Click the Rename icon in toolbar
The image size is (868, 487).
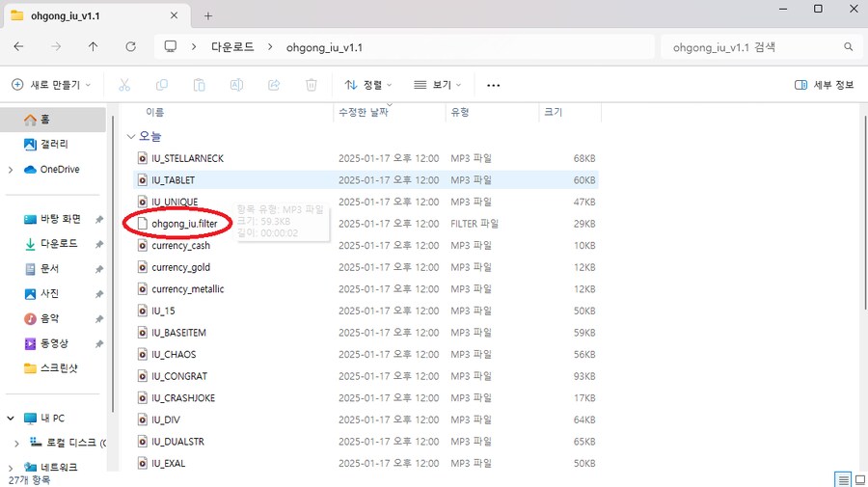coord(236,85)
